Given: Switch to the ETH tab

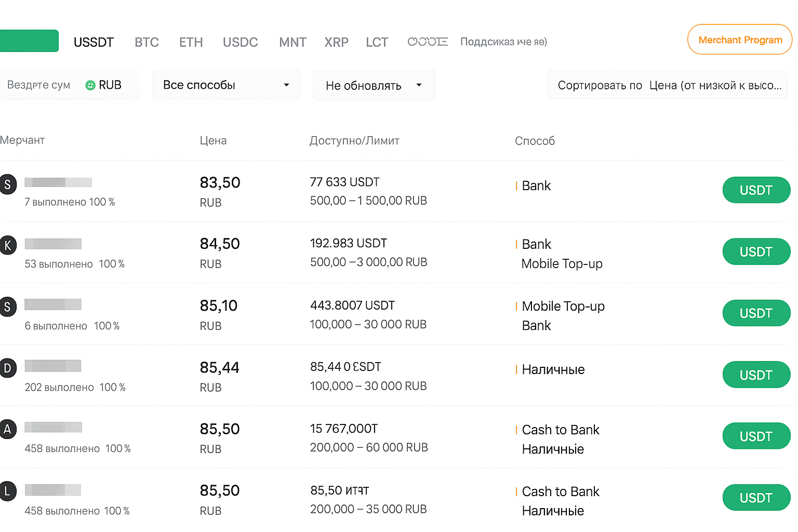Looking at the screenshot, I should [191, 42].
